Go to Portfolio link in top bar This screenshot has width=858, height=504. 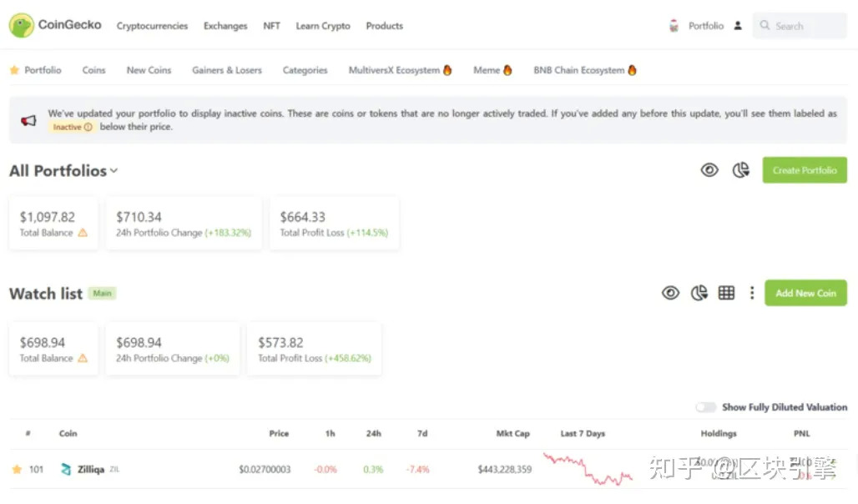pyautogui.click(x=706, y=26)
